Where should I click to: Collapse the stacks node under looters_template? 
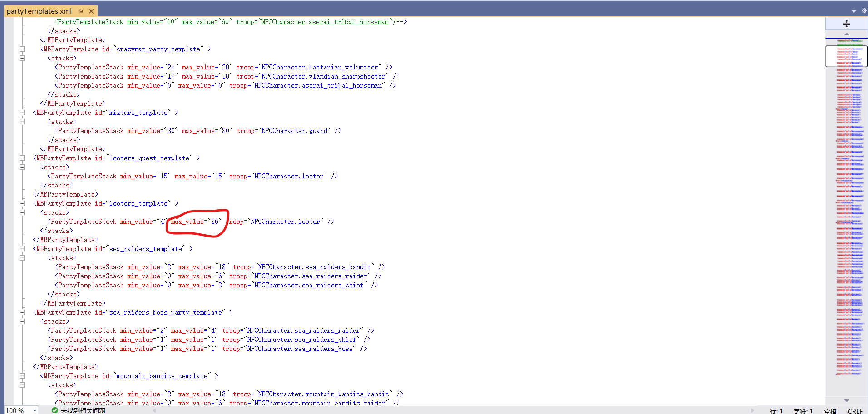point(22,212)
